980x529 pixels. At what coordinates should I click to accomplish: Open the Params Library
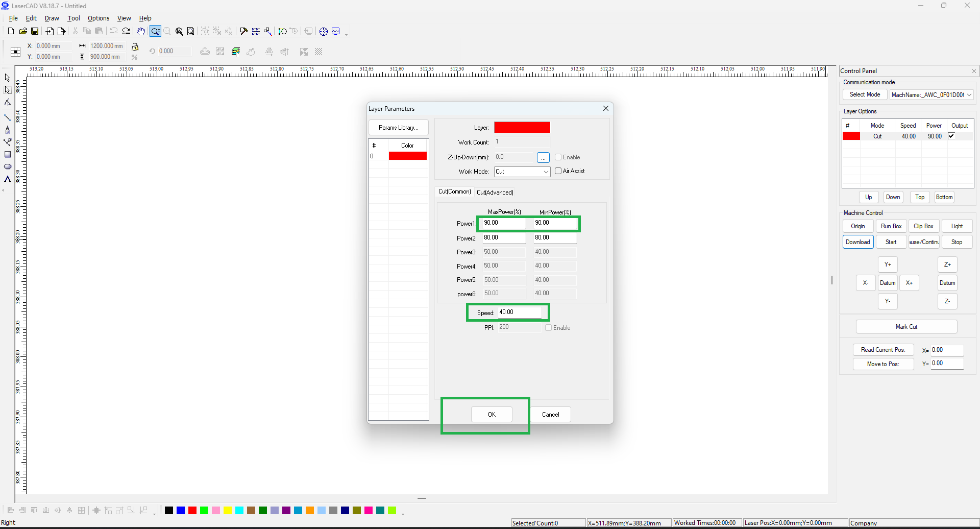(398, 128)
